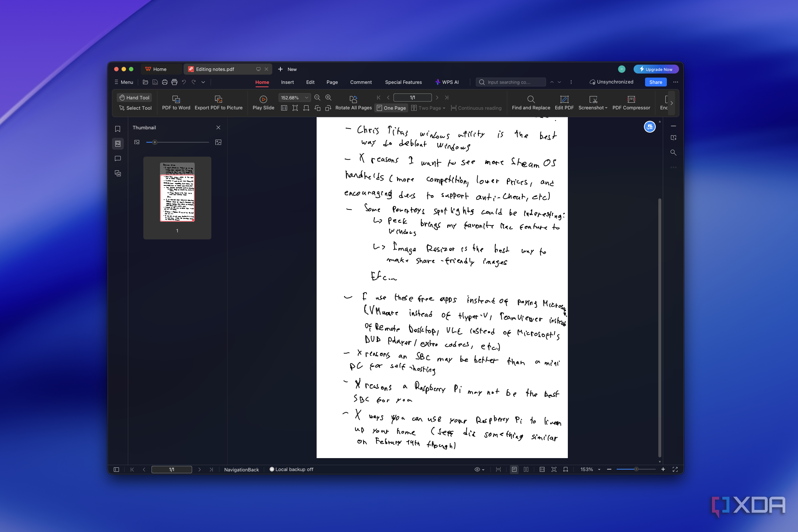Open the PDF to Word converter
The width and height of the screenshot is (798, 532).
[176, 103]
